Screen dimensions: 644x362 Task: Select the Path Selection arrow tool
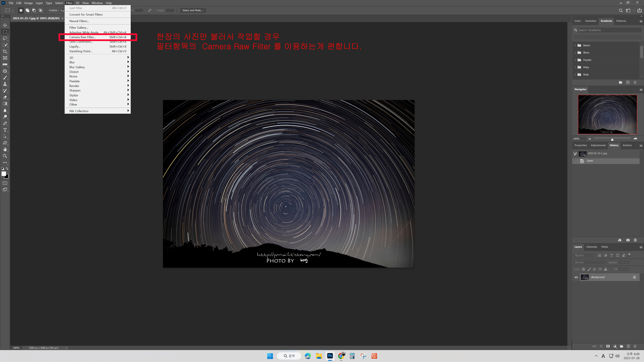pos(5,136)
